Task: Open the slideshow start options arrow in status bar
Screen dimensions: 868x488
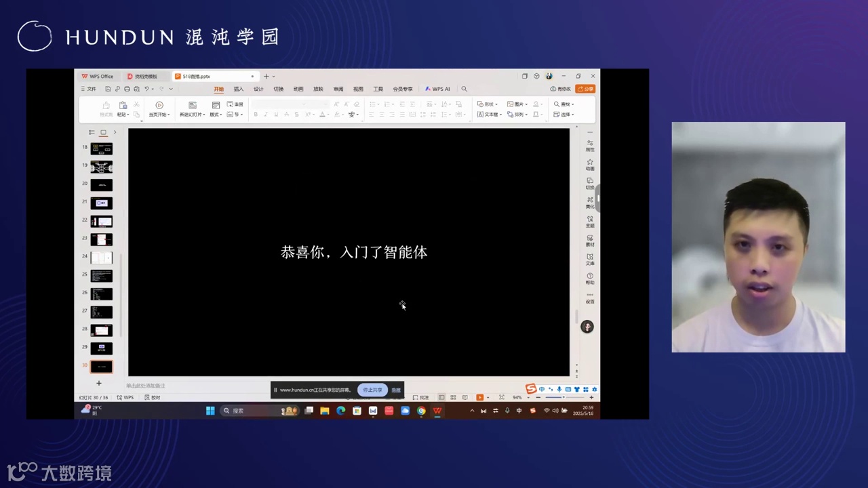Action: (488, 397)
